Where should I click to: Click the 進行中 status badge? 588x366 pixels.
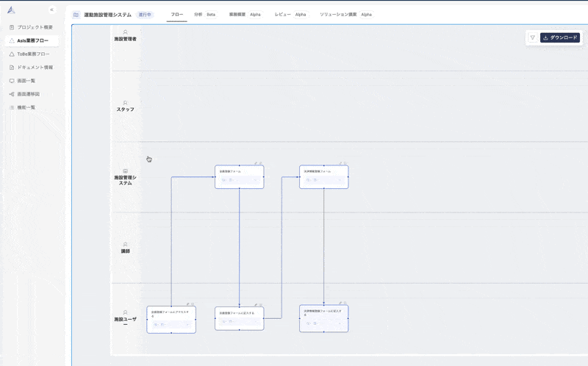pos(145,15)
